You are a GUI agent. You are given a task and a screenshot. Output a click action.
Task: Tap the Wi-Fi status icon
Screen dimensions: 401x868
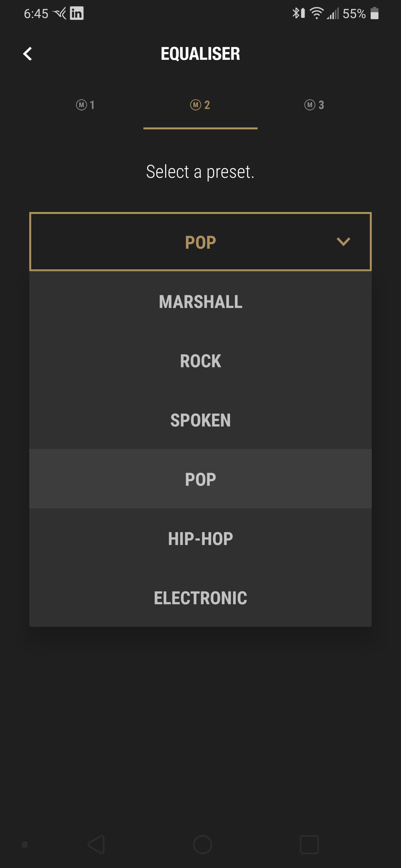[x=316, y=13]
